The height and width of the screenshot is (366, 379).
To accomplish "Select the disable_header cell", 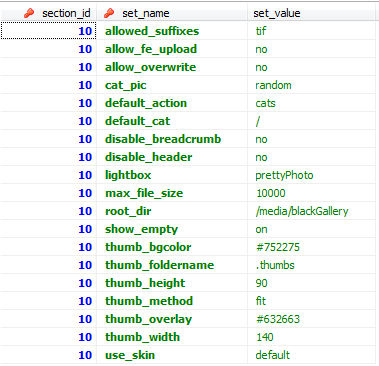I will 172,157.
